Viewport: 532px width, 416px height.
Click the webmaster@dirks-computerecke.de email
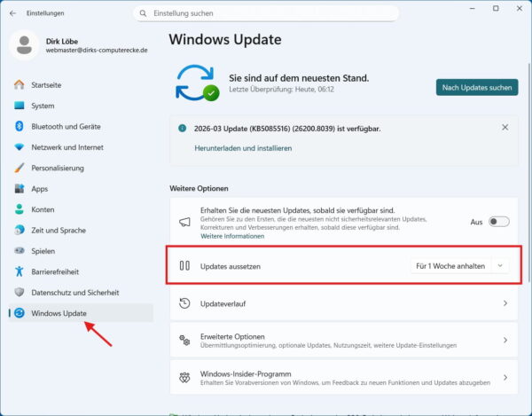(97, 51)
